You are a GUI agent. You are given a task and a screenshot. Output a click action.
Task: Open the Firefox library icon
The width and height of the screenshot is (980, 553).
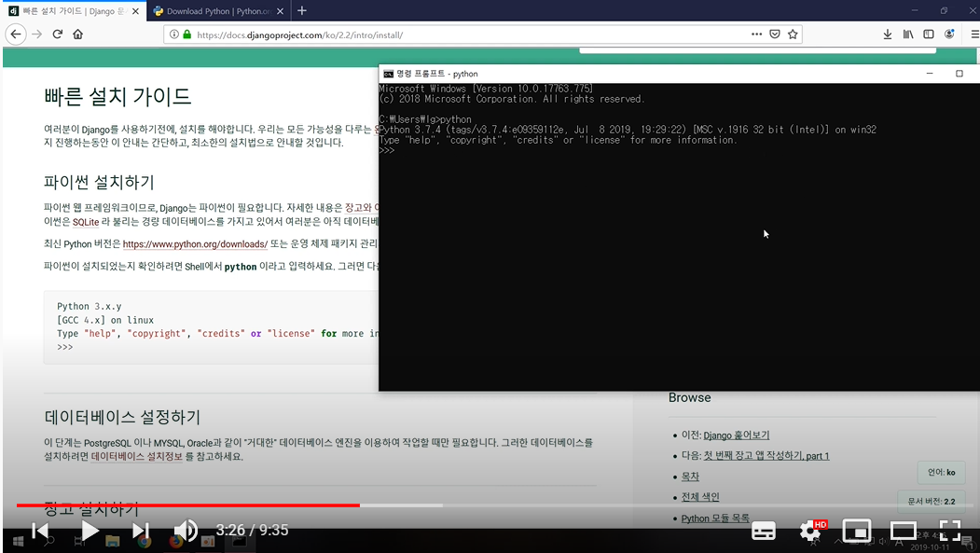coord(908,35)
